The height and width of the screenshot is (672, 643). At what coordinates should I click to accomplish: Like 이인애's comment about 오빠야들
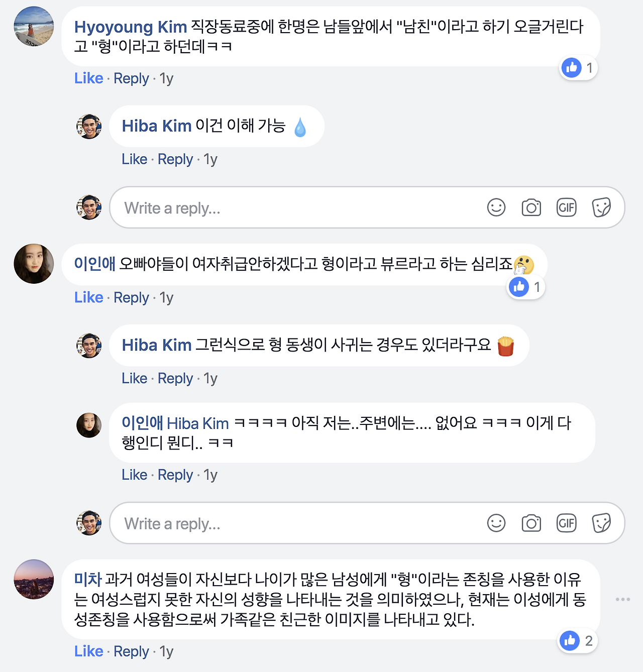(88, 297)
